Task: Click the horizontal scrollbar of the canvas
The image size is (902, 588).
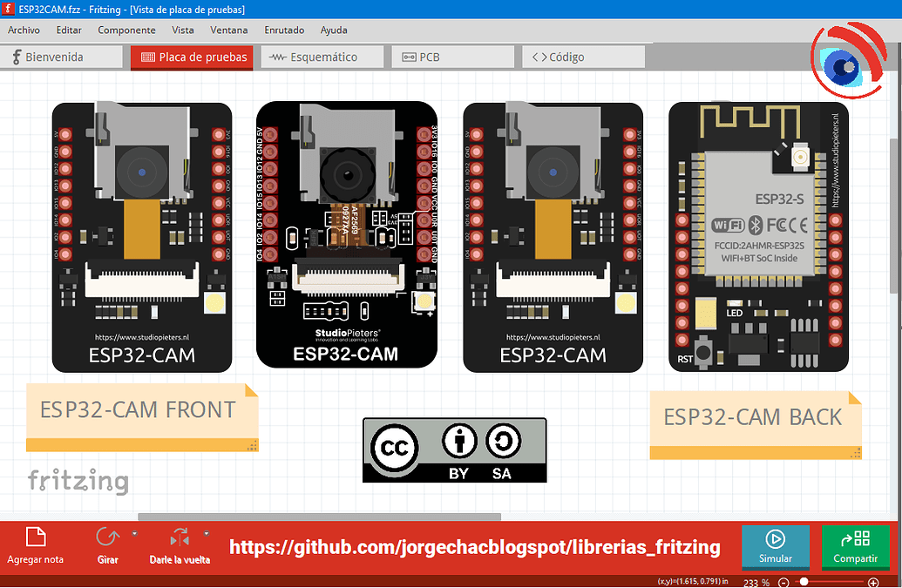Action: 319,517
